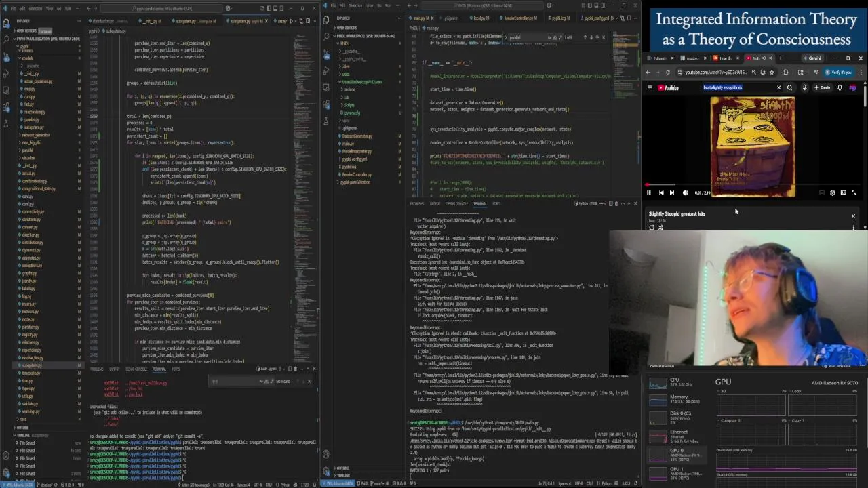
Task: Open DatasetGenerator.py in middle VS Code explorer
Action: coord(357,136)
